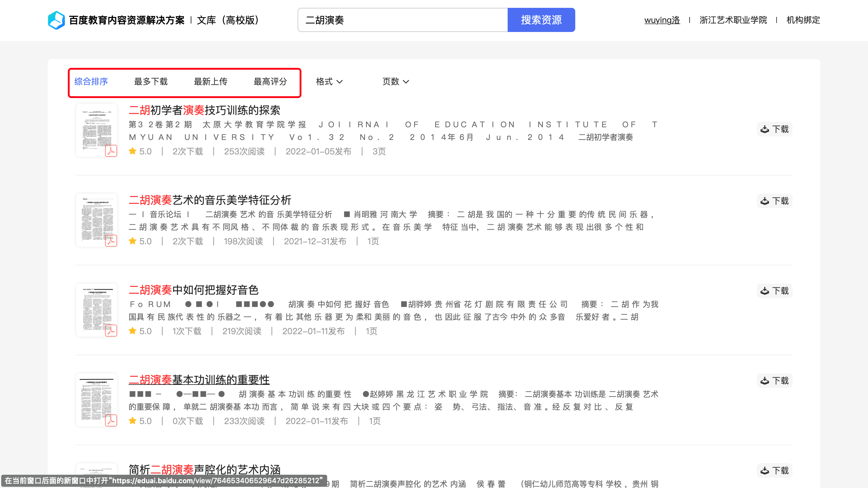Sort by 最高评分
The image size is (868, 488).
[270, 81]
